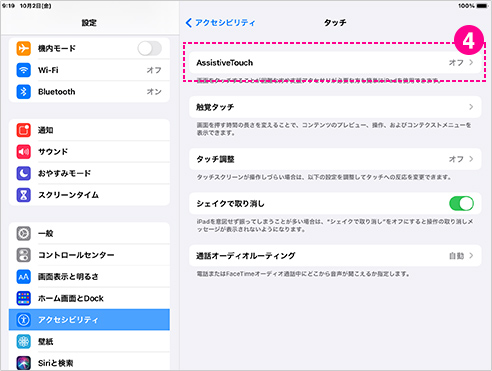The height and width of the screenshot is (371, 492).
Task: Turn off Shake to Undo (シェイクで取り消し) switch
Action: [x=461, y=203]
